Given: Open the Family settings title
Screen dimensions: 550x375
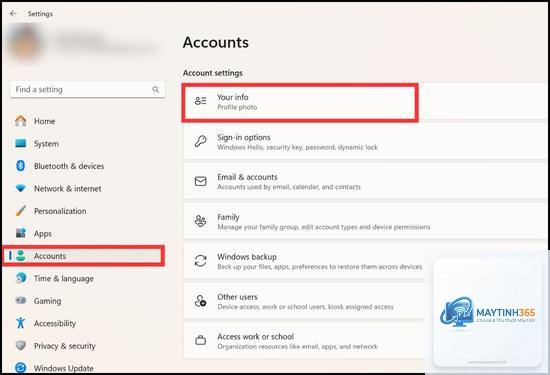Looking at the screenshot, I should tap(228, 217).
